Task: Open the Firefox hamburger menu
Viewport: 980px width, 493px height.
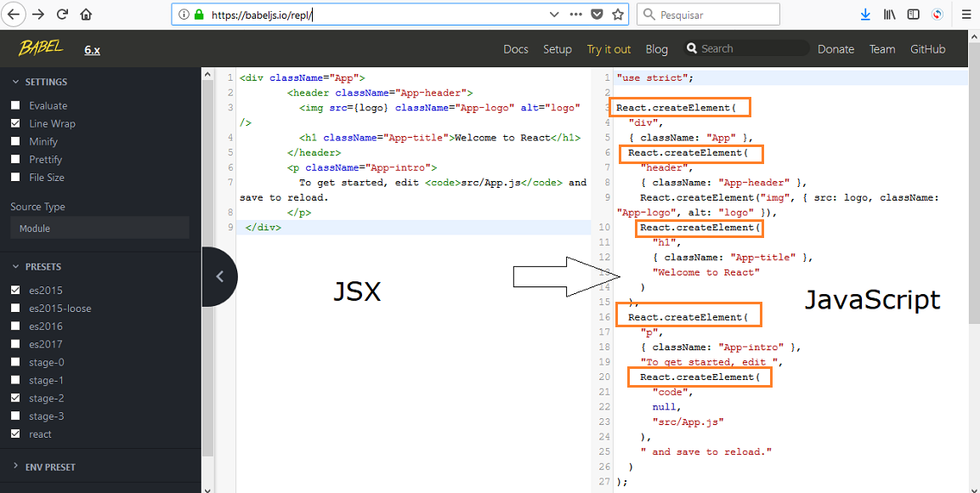Action: click(966, 14)
